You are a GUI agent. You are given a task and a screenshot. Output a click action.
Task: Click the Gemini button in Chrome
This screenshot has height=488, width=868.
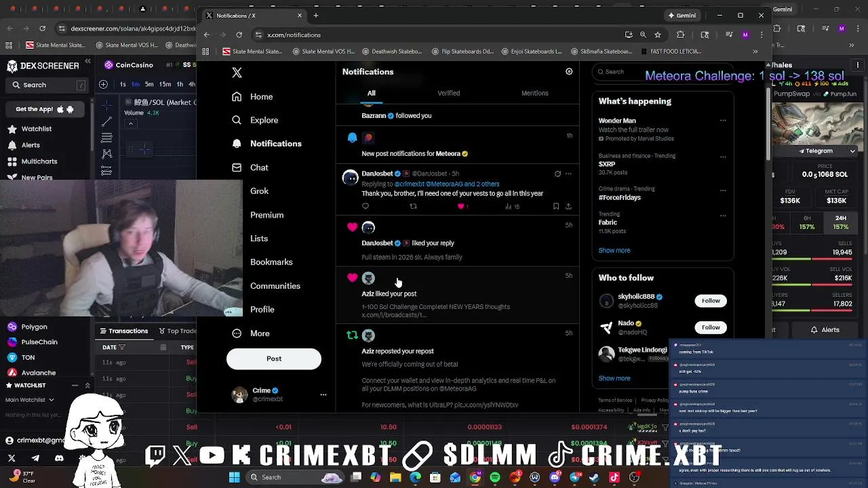(682, 16)
